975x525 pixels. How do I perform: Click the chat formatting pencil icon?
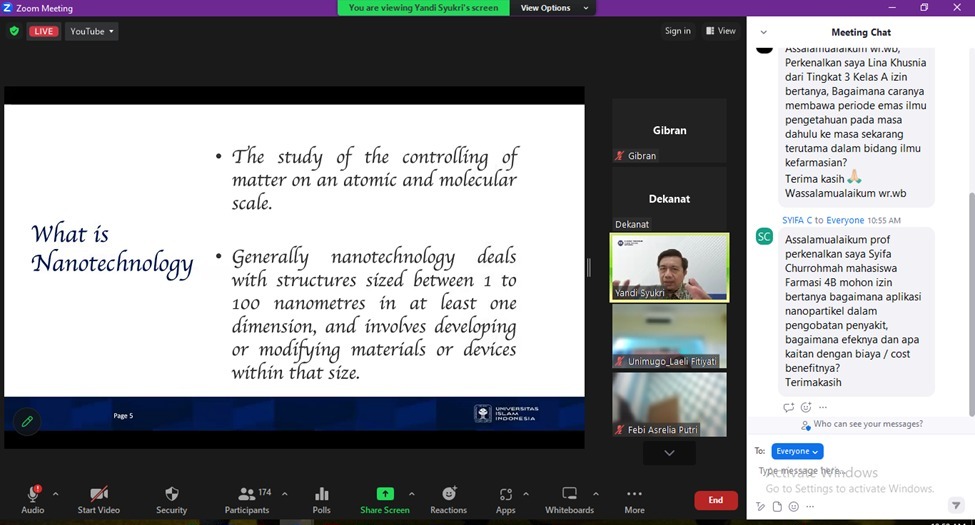pyautogui.click(x=760, y=506)
